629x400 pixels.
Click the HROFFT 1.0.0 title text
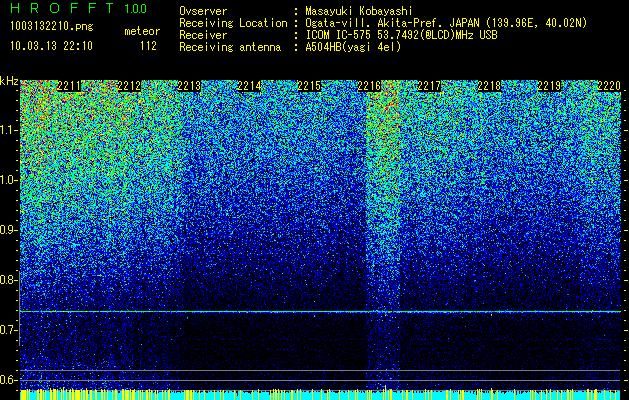point(79,8)
